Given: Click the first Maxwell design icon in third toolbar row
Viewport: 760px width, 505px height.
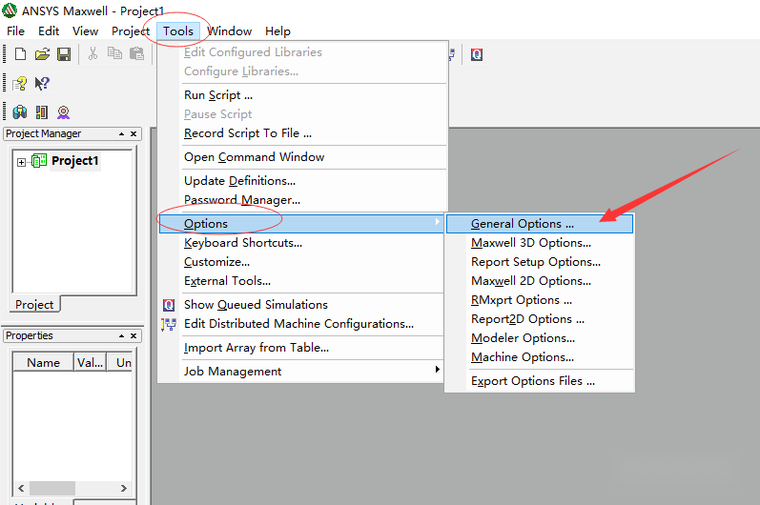Looking at the screenshot, I should tap(20, 112).
